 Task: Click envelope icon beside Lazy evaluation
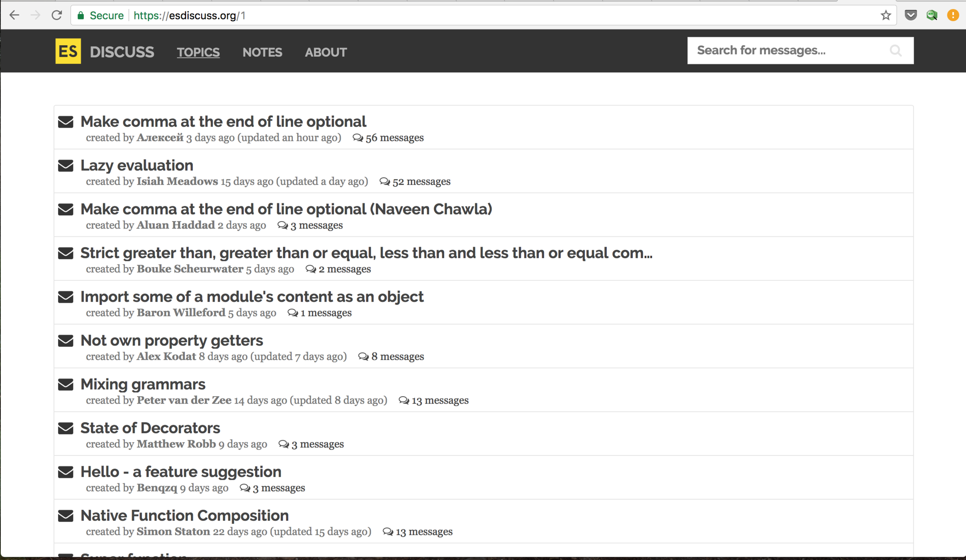coord(66,166)
